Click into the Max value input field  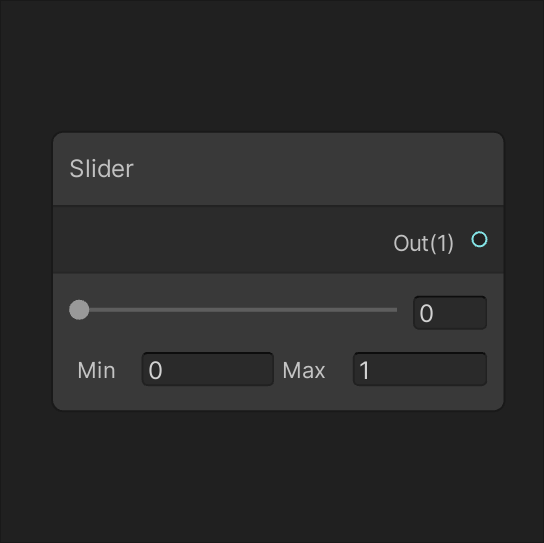(x=420, y=369)
